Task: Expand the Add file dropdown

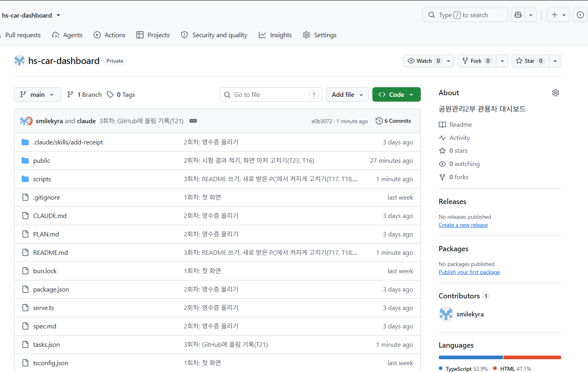Action: click(x=347, y=94)
